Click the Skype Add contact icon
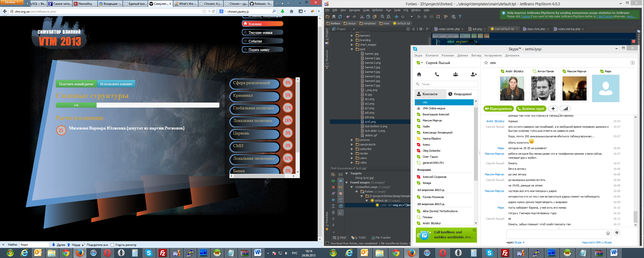This screenshot has width=644, height=258. (x=474, y=74)
